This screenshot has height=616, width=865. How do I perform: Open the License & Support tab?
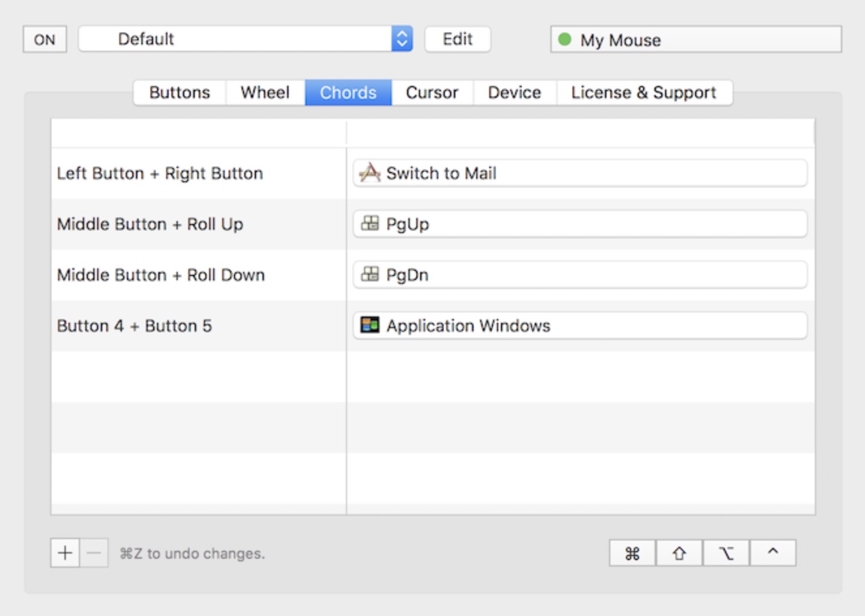[x=644, y=92]
